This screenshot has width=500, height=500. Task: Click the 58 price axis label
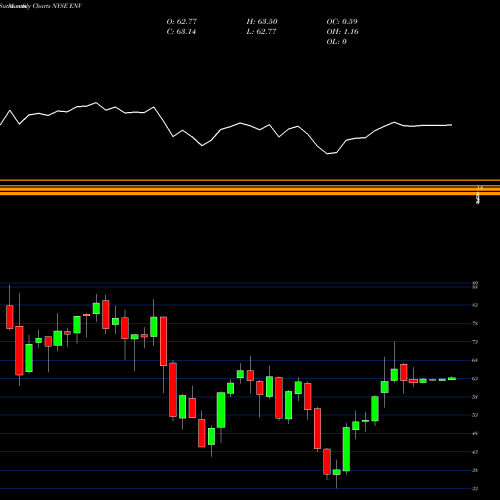pos(475,397)
